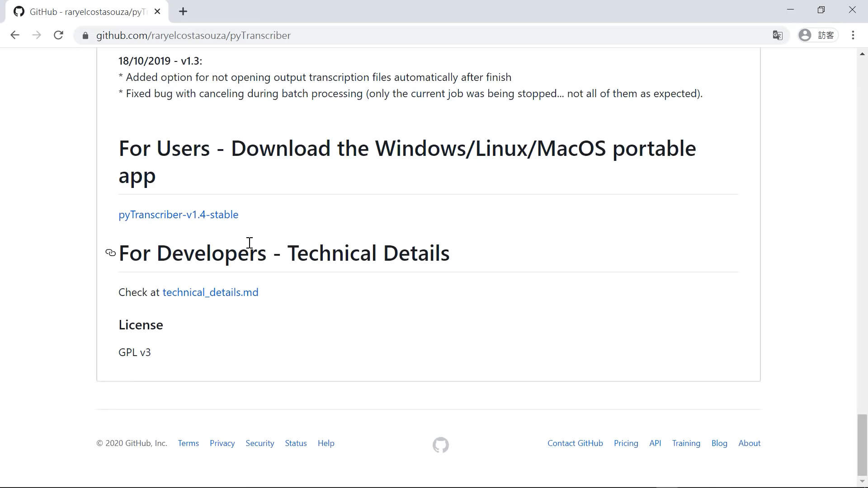Open the Pricing footer link
The height and width of the screenshot is (488, 868).
click(626, 443)
